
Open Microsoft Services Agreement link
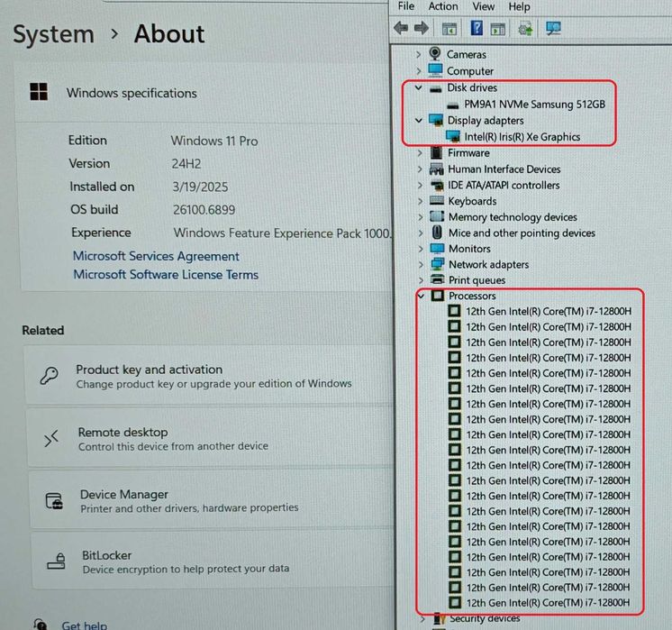pos(156,256)
